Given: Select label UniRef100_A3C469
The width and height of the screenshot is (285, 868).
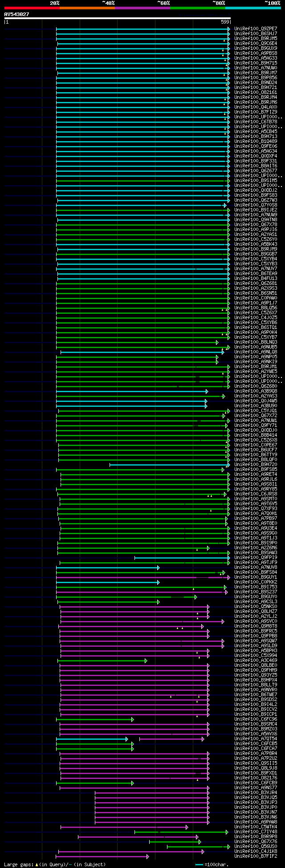Looking at the screenshot, I should [255, 661].
